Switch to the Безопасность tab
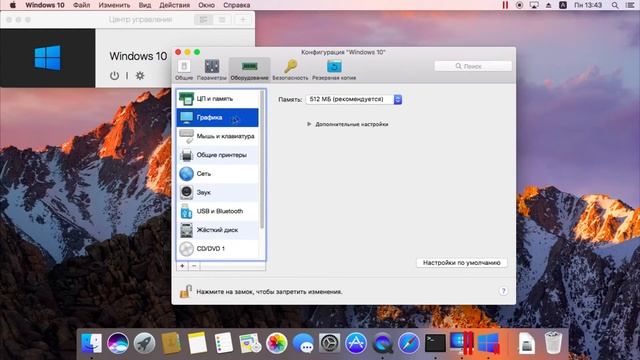640x360 pixels. coord(290,70)
